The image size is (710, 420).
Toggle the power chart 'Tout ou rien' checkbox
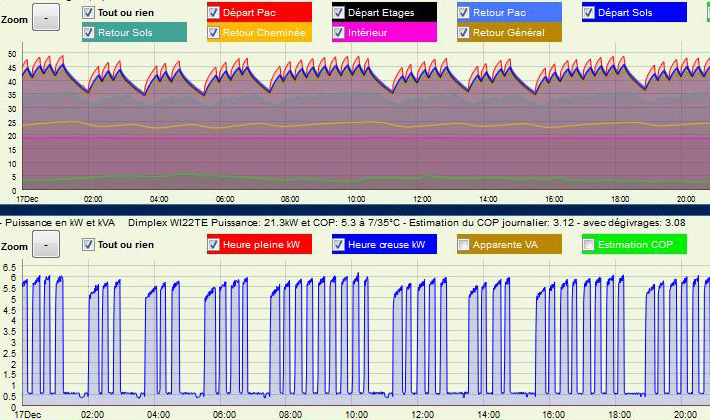(89, 244)
